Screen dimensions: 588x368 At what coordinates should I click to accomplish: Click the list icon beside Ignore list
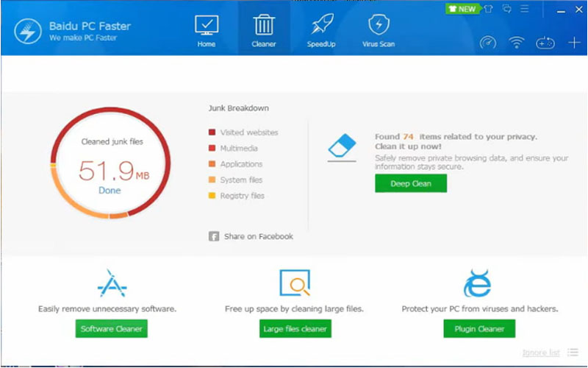[x=573, y=353]
